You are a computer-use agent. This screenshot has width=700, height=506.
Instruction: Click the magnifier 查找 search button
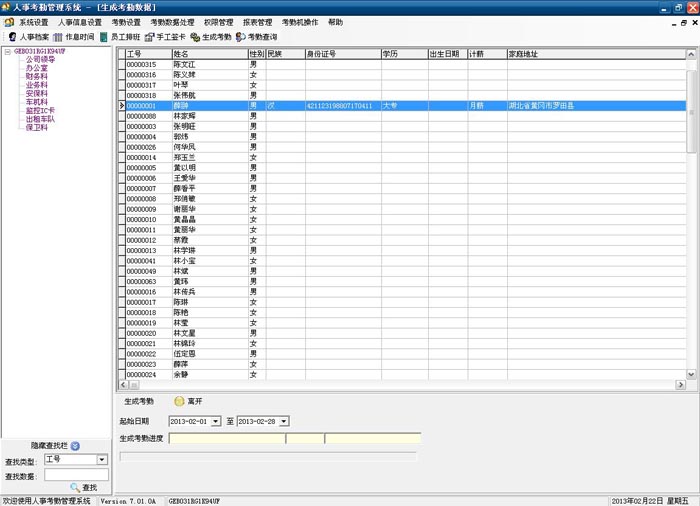[x=83, y=487]
